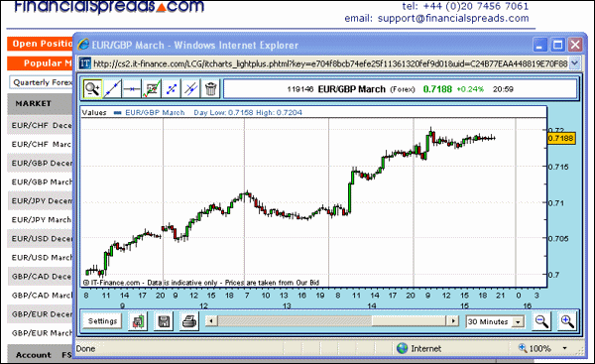Click the chart scrollbar left arrow

pos(211,321)
